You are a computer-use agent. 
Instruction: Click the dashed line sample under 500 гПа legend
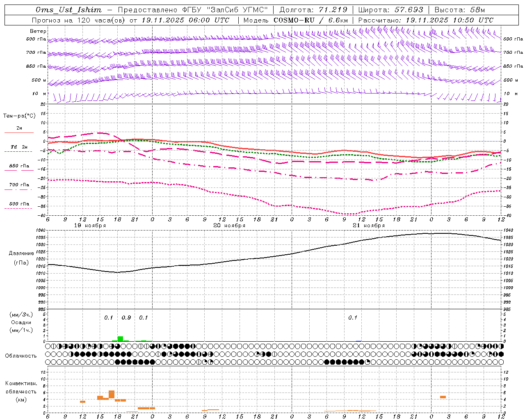pyautogui.click(x=18, y=208)
